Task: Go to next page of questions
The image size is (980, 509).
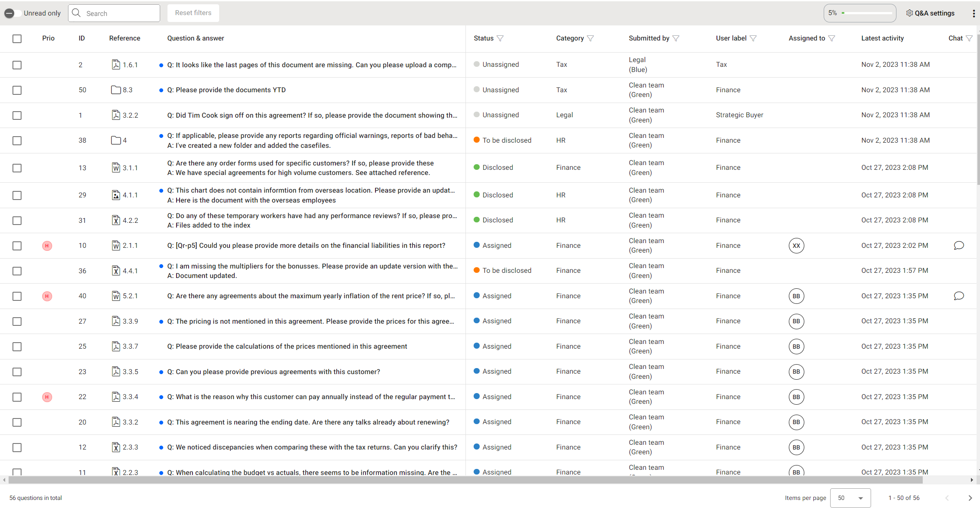Action: point(970,498)
